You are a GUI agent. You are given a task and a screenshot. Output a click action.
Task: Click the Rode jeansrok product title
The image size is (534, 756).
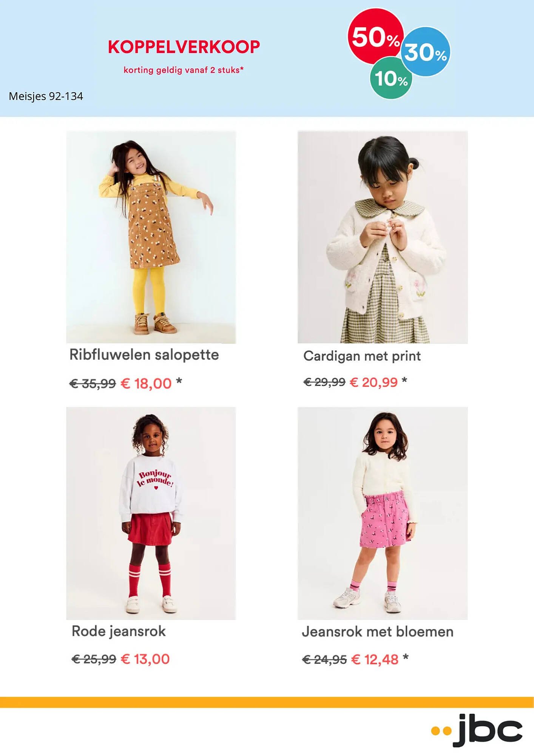point(119,631)
